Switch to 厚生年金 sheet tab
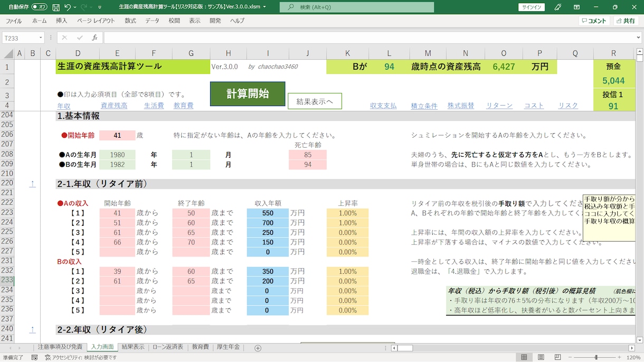The width and height of the screenshot is (644, 362). click(x=229, y=347)
